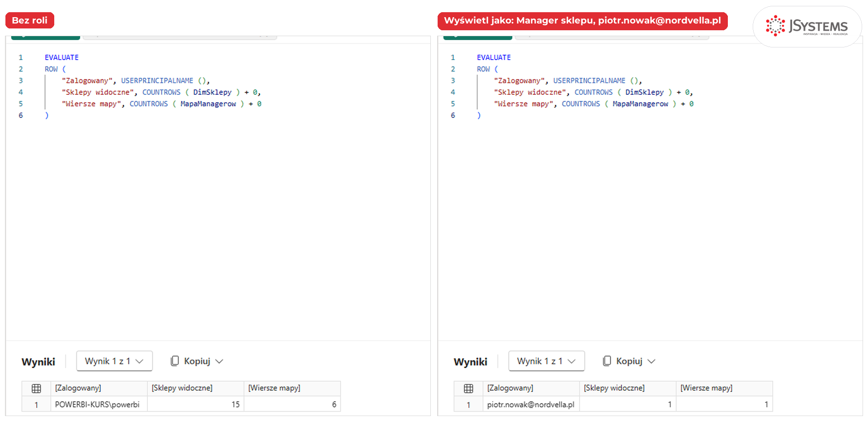Image resolution: width=868 pixels, height=421 pixels.
Task: Click the copy icon in left results panel
Action: click(175, 361)
